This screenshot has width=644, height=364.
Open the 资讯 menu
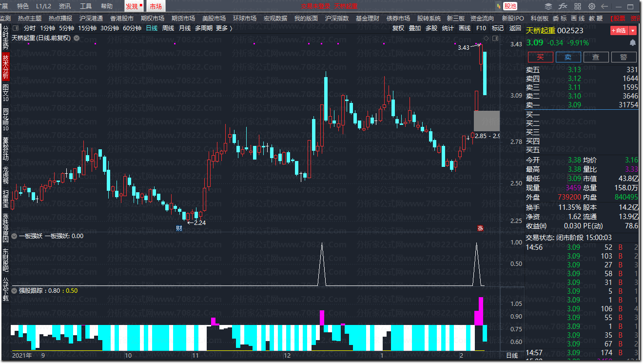64,6
